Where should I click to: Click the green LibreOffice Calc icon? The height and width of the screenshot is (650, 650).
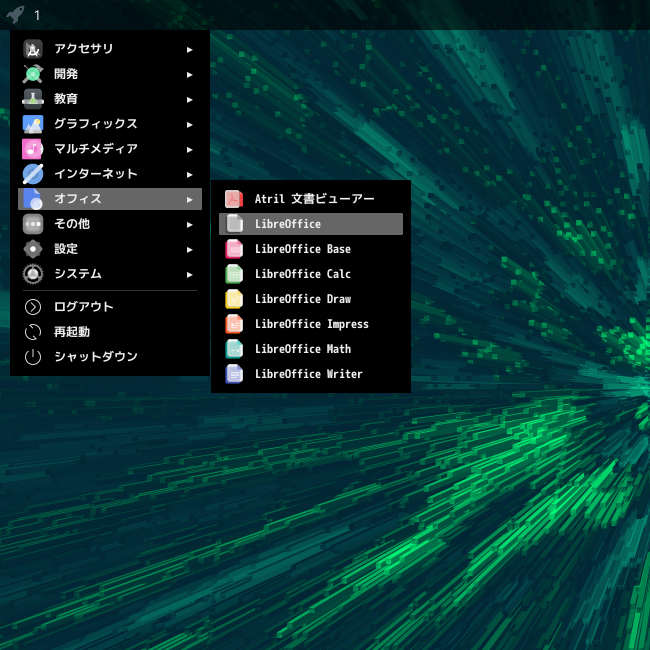[234, 274]
